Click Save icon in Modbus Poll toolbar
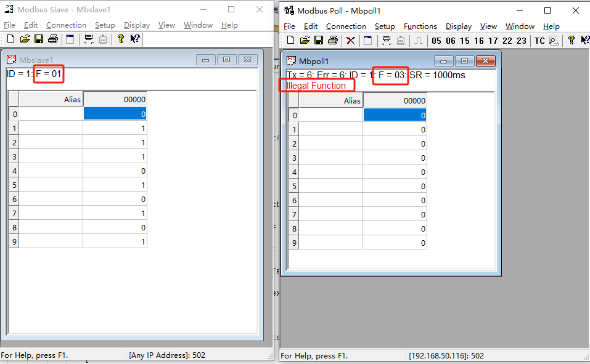Screen dimensions: 590x364 pos(319,40)
